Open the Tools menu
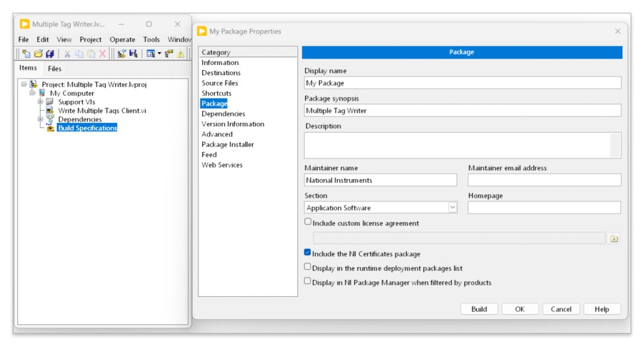644x347 pixels. click(x=151, y=39)
